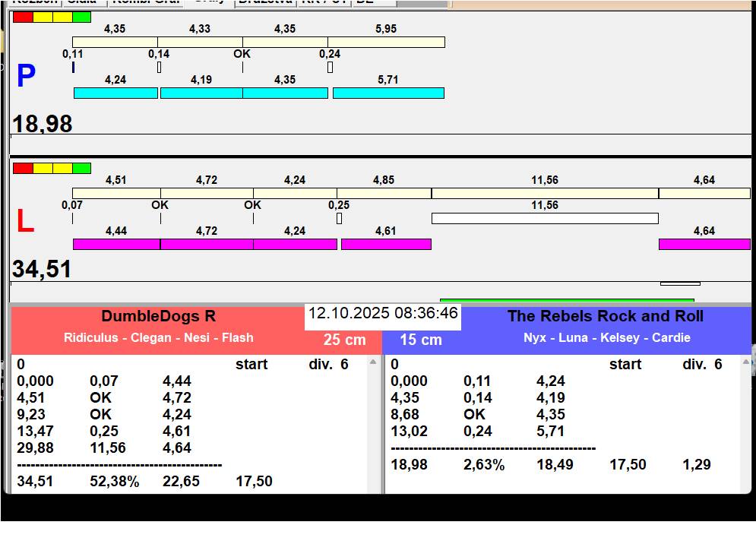Click the 12.10.2025 08:36:46 timestamp
This screenshot has height=544, width=756.
[x=383, y=314]
